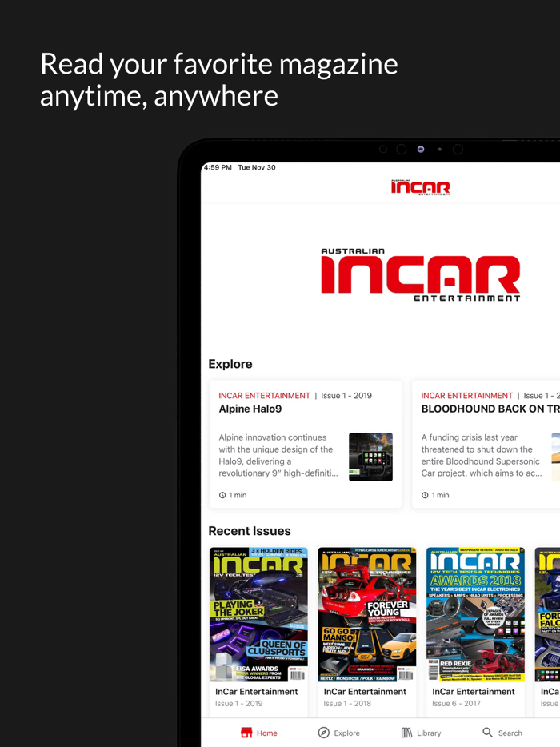Tap the Search magnifier icon
The image size is (560, 747).
coord(487,733)
